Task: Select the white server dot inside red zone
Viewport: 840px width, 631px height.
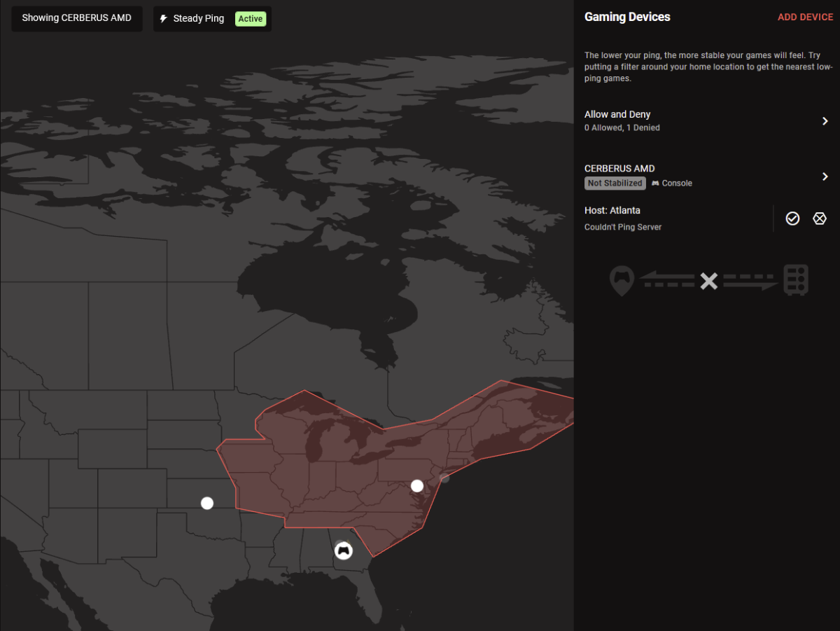Action: click(417, 485)
